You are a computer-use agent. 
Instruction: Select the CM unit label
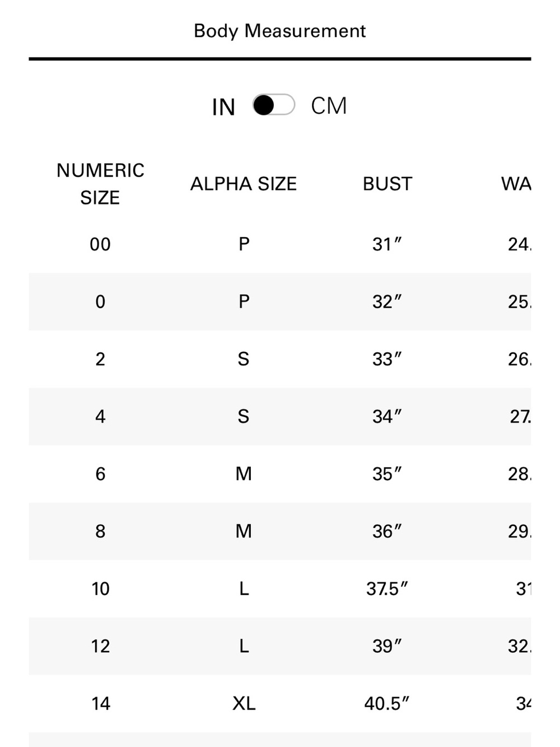(x=329, y=106)
